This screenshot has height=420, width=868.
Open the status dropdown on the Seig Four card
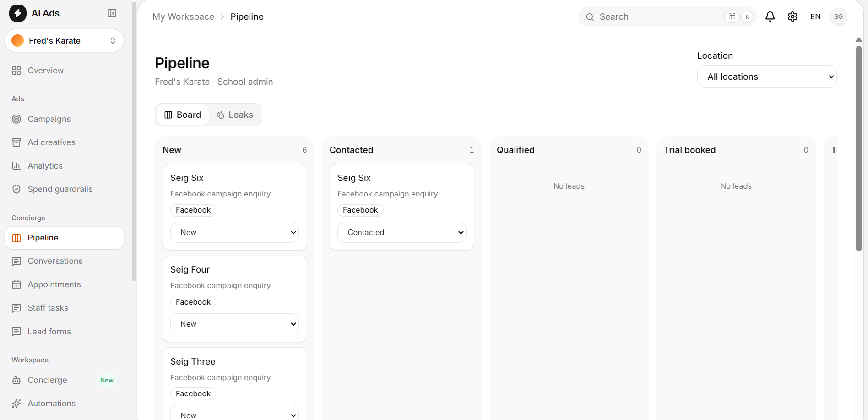pyautogui.click(x=234, y=324)
